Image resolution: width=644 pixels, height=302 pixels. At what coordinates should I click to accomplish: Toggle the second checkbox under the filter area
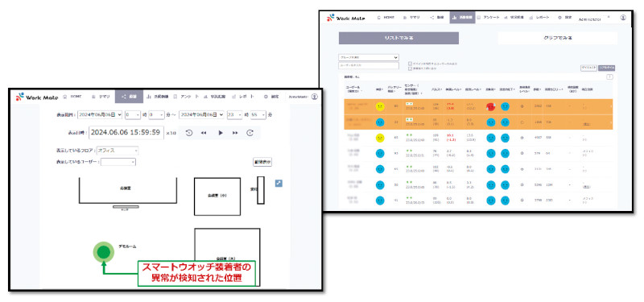pyautogui.click(x=411, y=68)
